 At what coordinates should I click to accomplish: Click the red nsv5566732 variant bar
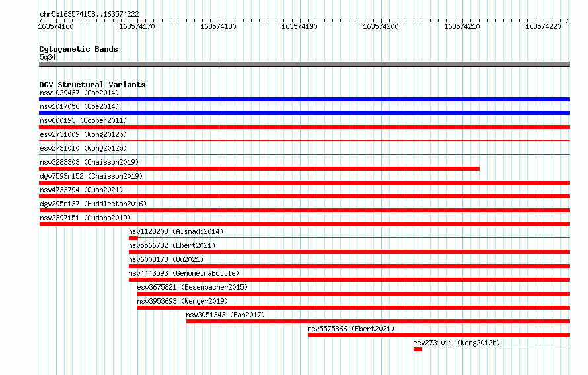[x=349, y=252]
